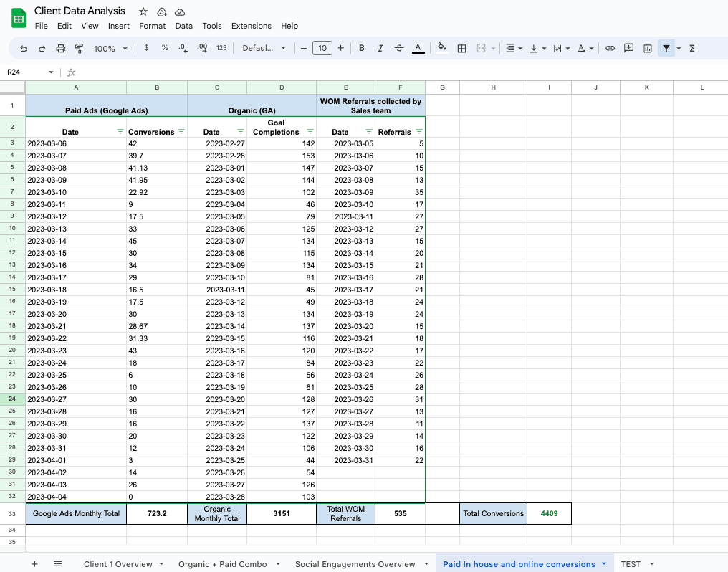The image size is (728, 572).
Task: Click the Insert comment icon
Action: point(629,48)
